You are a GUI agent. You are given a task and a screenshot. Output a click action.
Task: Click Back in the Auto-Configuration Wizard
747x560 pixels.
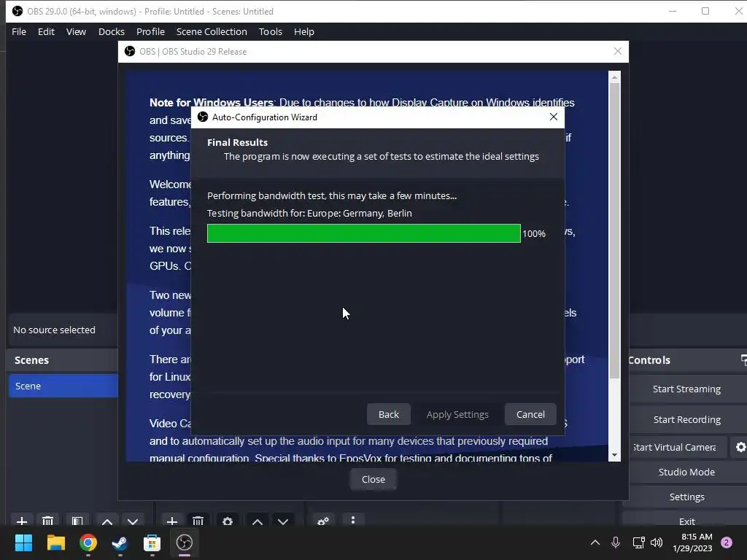pyautogui.click(x=389, y=414)
